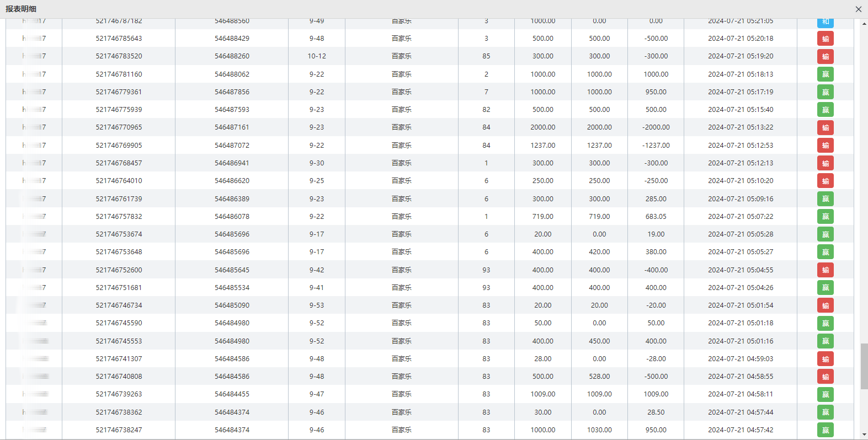Click the scrollbar up arrow

pos(864,24)
